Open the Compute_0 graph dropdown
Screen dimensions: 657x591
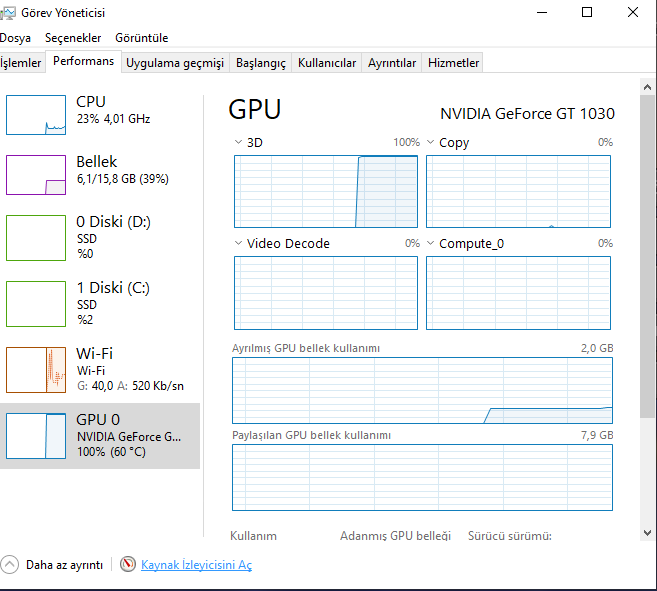pyautogui.click(x=430, y=243)
